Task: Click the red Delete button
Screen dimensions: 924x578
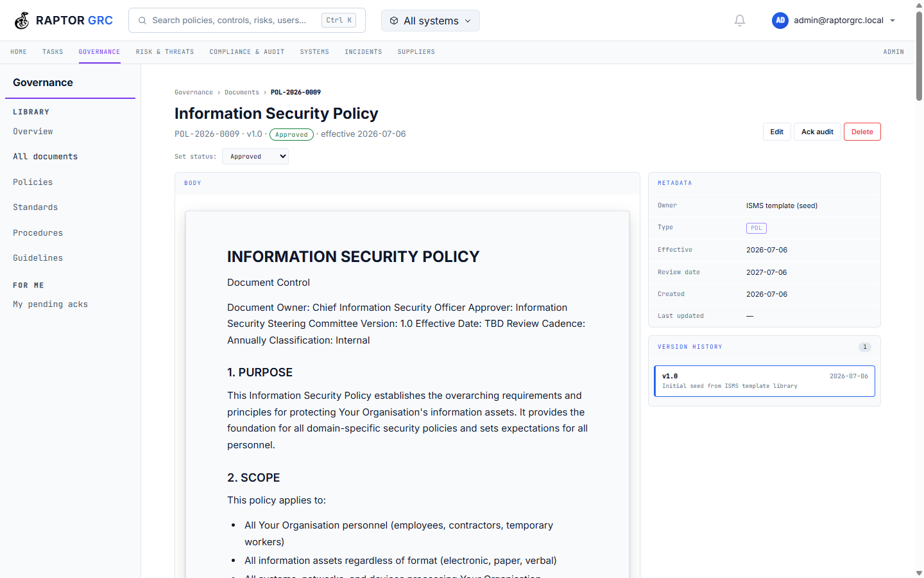Action: click(x=862, y=132)
